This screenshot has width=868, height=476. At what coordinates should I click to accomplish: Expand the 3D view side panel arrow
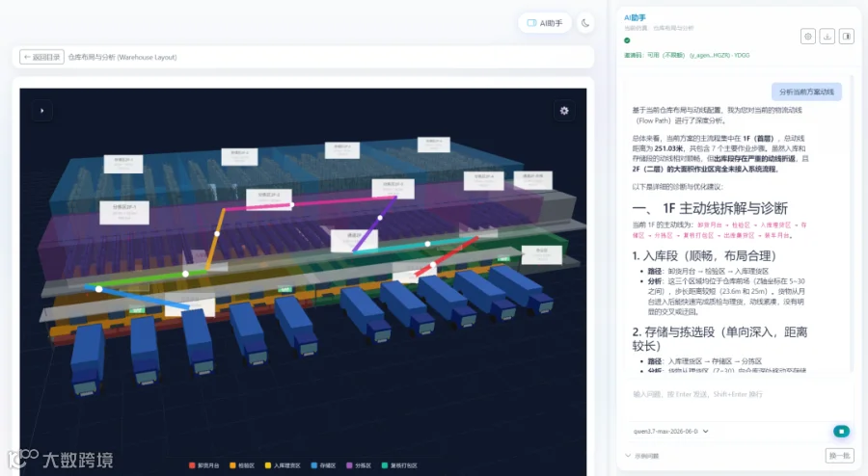click(42, 111)
